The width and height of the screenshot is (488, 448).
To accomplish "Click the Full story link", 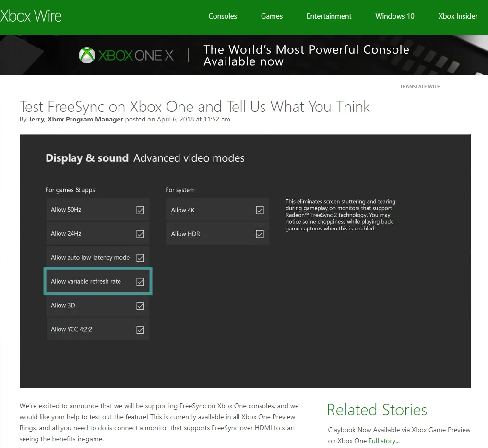I will (x=384, y=441).
